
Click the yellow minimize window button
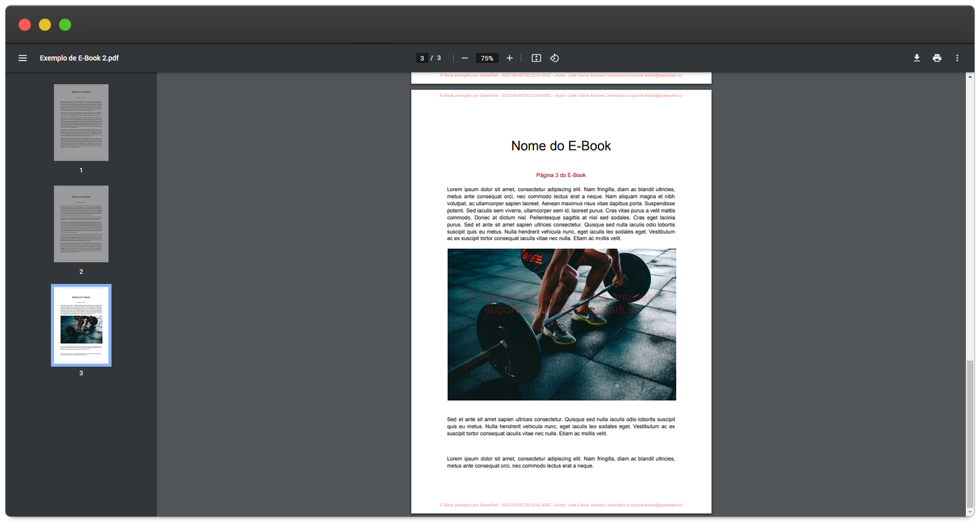click(x=45, y=25)
